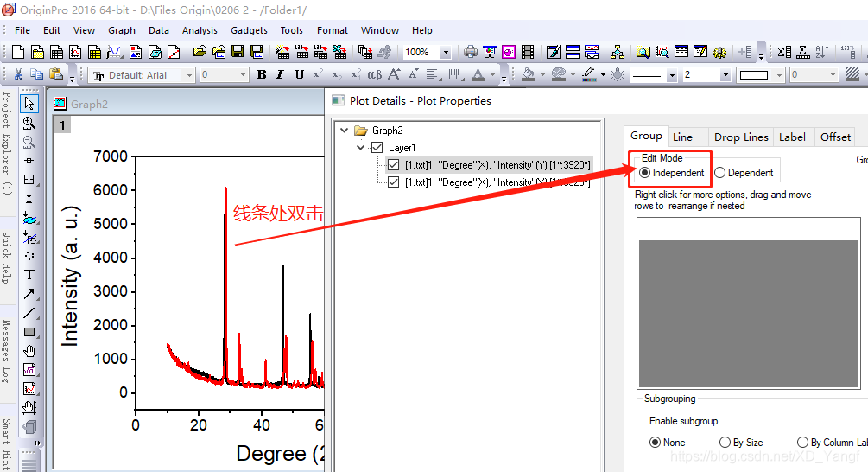This screenshot has height=472, width=868.
Task: Open the Quick Help side panel
Action: 7,257
